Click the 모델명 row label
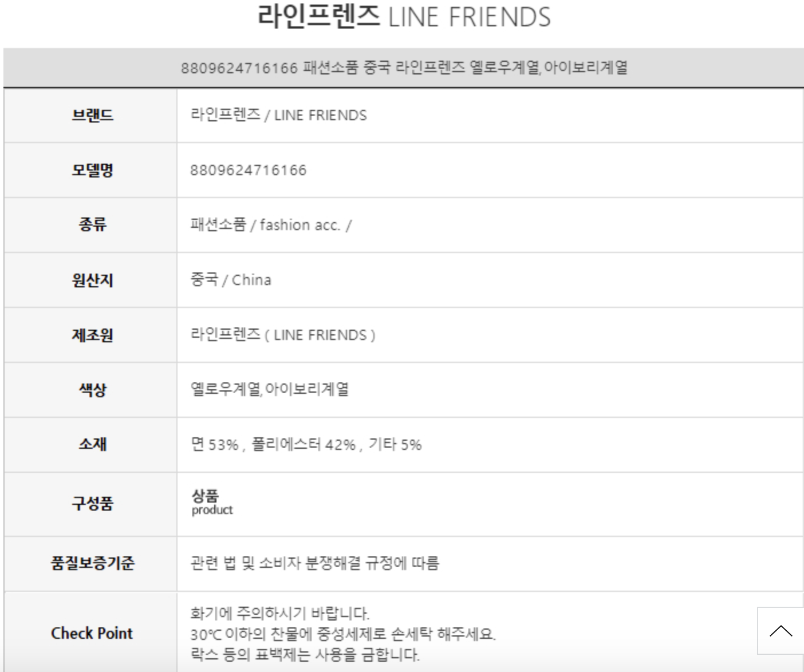This screenshot has height=672, width=804. tap(92, 170)
